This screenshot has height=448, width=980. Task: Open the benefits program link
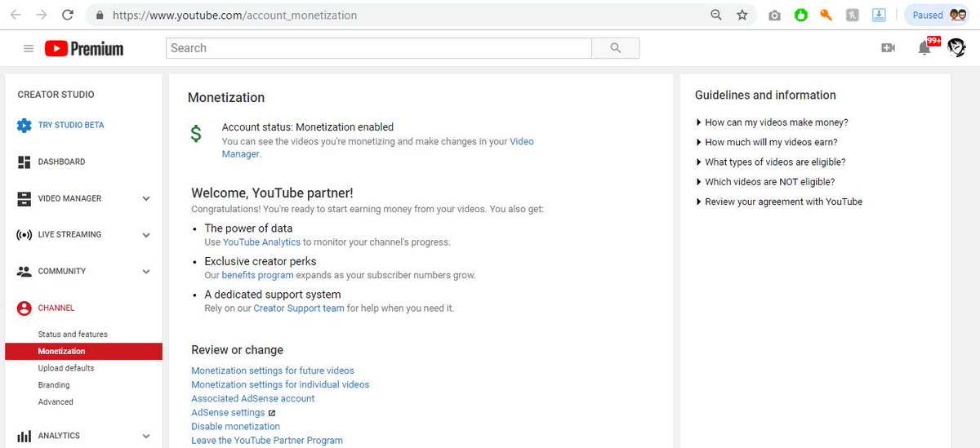coord(257,276)
